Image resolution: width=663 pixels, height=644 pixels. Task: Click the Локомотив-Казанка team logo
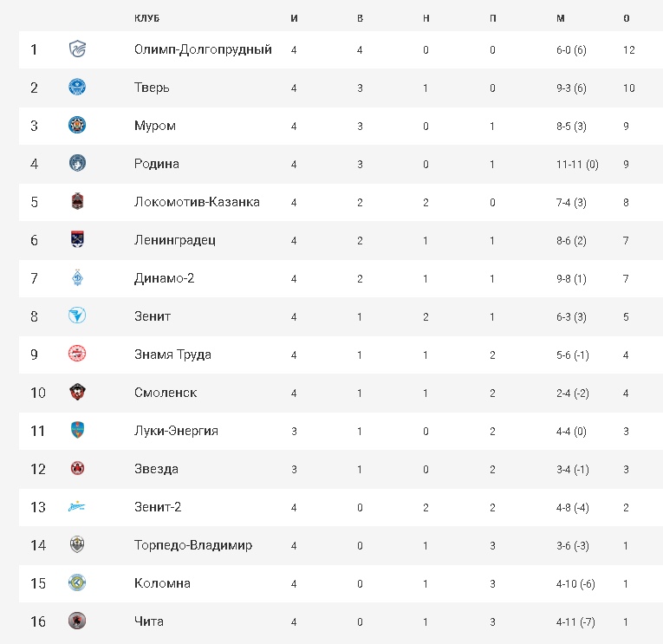click(77, 202)
